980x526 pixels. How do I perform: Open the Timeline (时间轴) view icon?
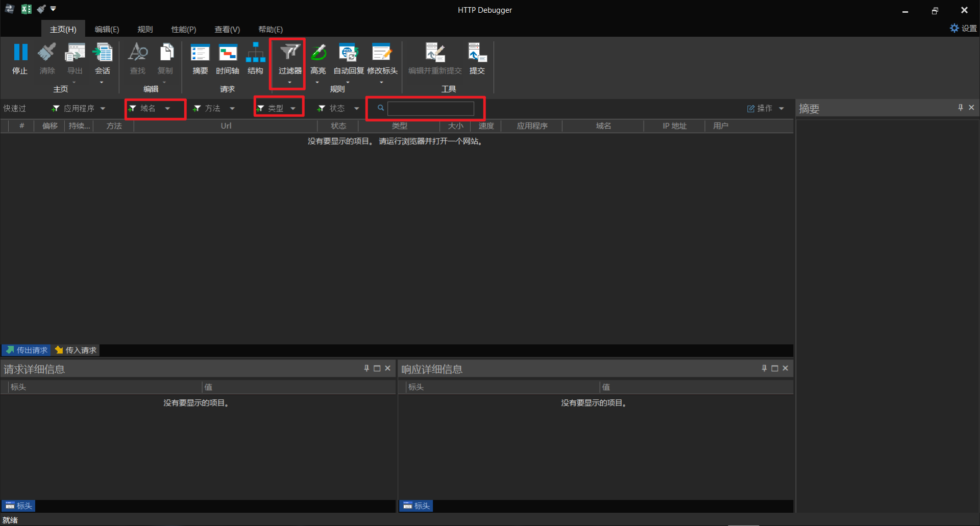click(x=228, y=53)
